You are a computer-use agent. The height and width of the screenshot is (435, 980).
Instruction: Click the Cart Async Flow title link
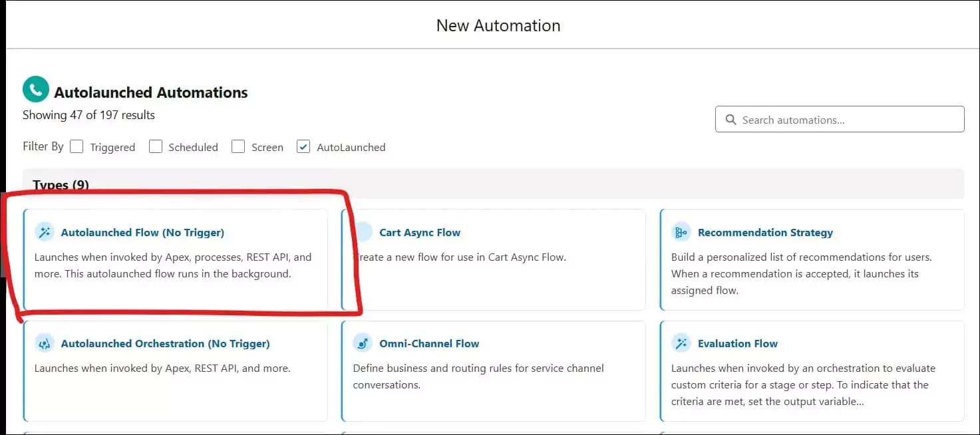click(420, 231)
